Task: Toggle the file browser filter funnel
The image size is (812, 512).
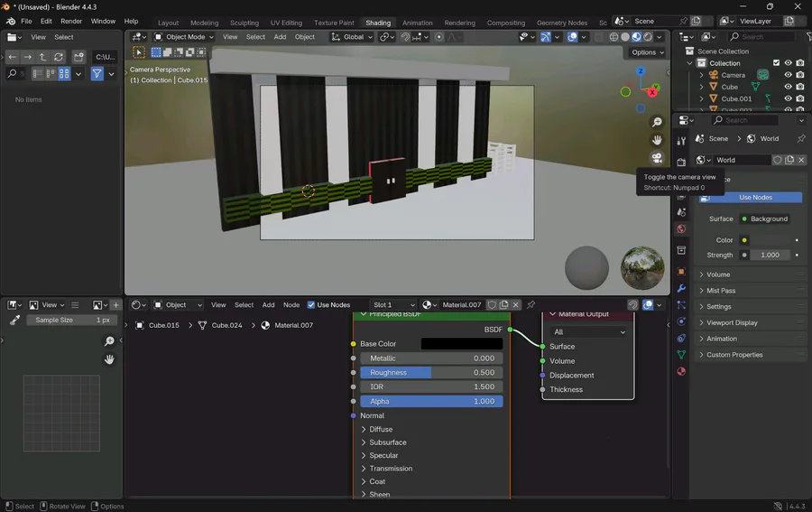Action: tap(97, 73)
